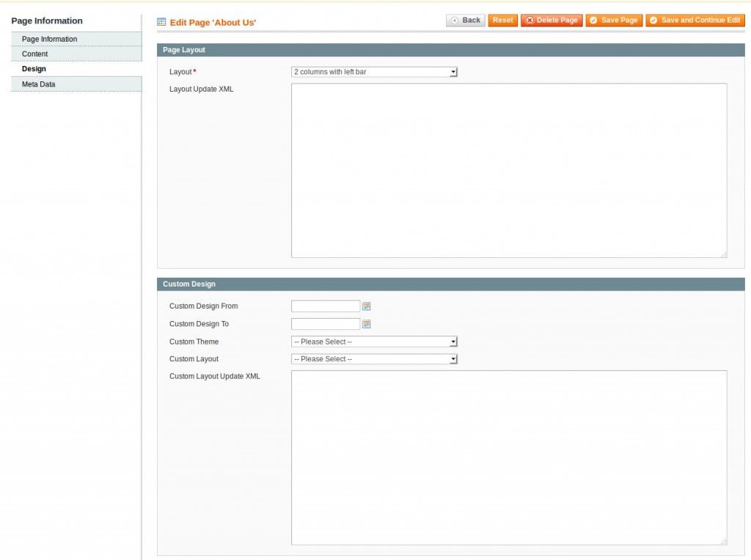
Task: Focus the Layout Update XML text area
Action: (x=508, y=170)
